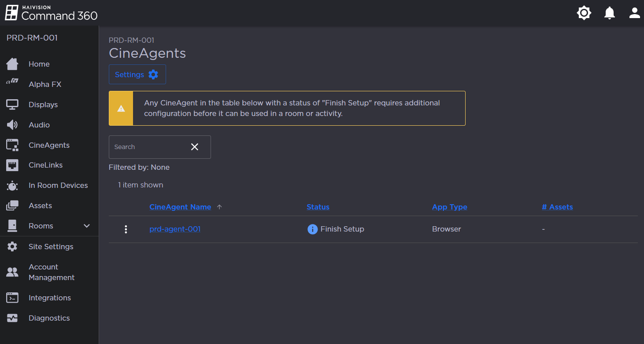644x344 pixels.
Task: Click the Settings button on the CineAgents page
Action: [x=137, y=74]
